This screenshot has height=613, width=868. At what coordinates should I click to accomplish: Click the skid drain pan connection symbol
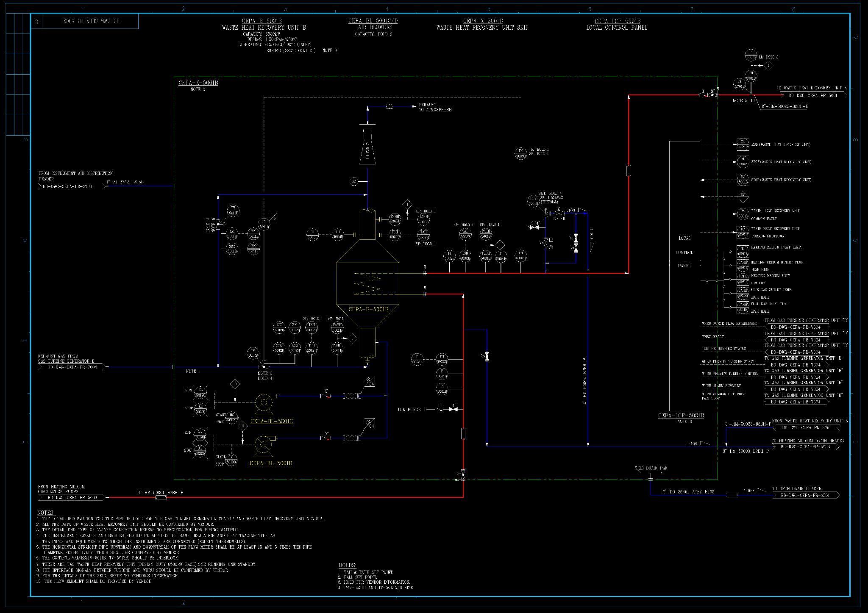pos(651,477)
